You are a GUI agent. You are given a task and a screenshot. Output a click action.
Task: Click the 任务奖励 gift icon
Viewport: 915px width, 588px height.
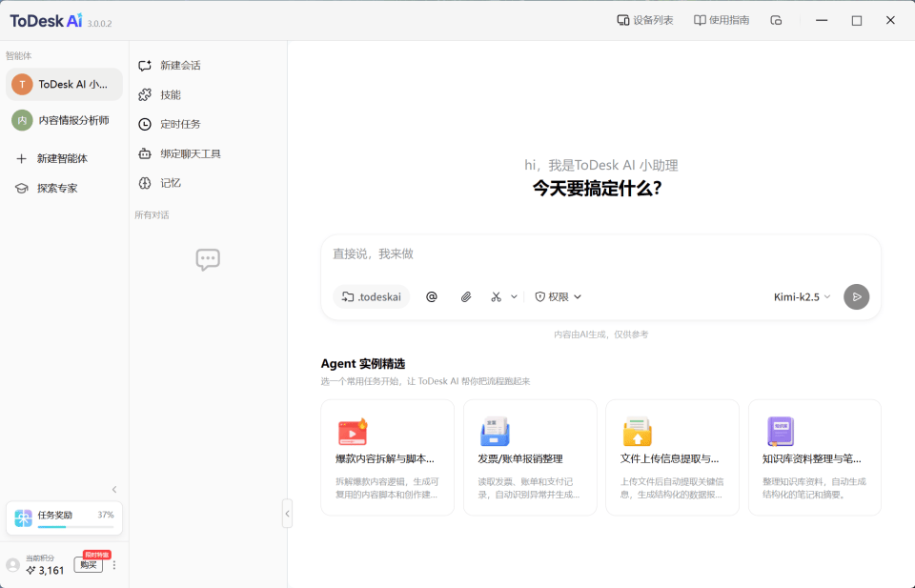[x=23, y=518]
